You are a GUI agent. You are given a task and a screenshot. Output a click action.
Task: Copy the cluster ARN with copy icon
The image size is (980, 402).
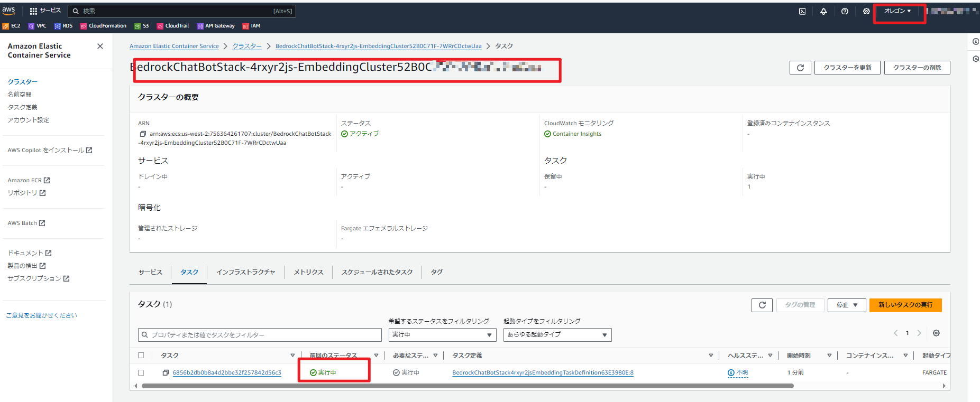coord(143,134)
